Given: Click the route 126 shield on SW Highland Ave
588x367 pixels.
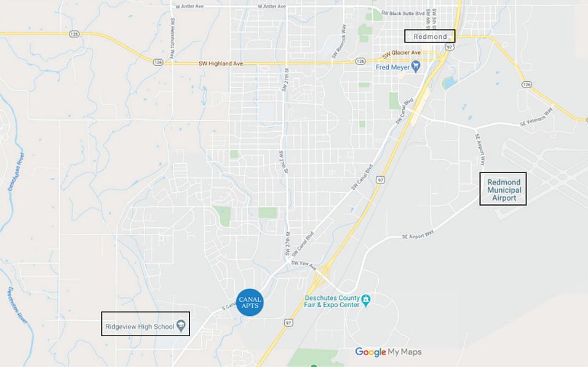Looking at the screenshot, I should click(158, 62).
